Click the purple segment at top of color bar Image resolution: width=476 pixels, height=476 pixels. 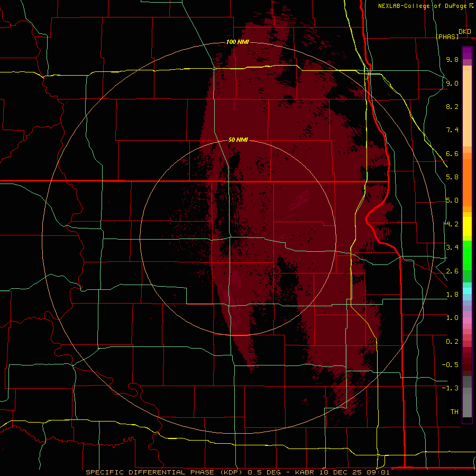click(467, 53)
